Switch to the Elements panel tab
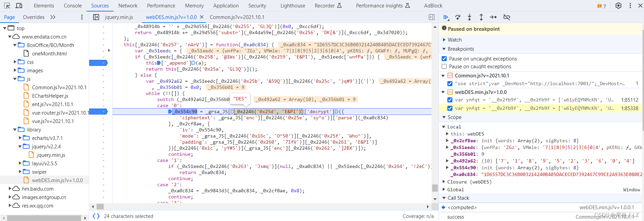644x221 pixels. tap(44, 6)
